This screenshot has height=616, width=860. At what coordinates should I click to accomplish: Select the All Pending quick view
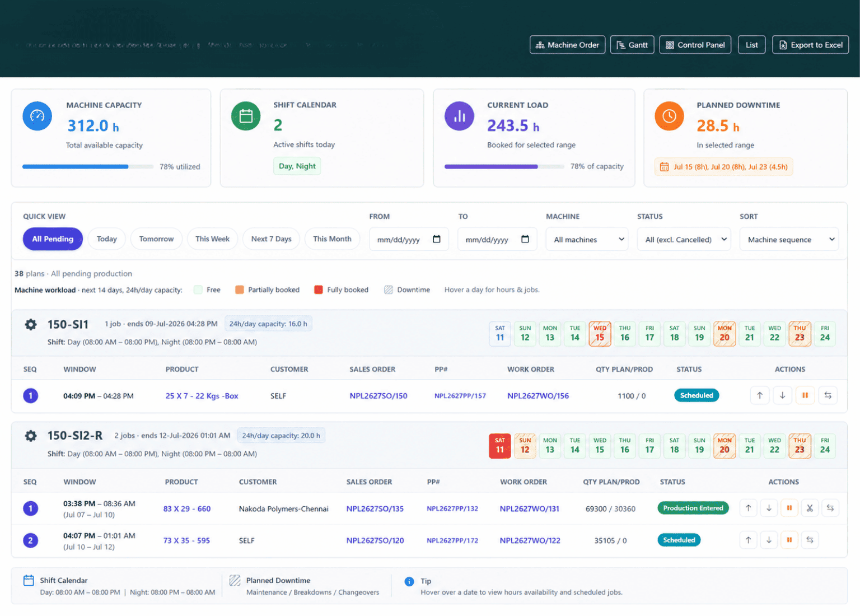pos(53,239)
